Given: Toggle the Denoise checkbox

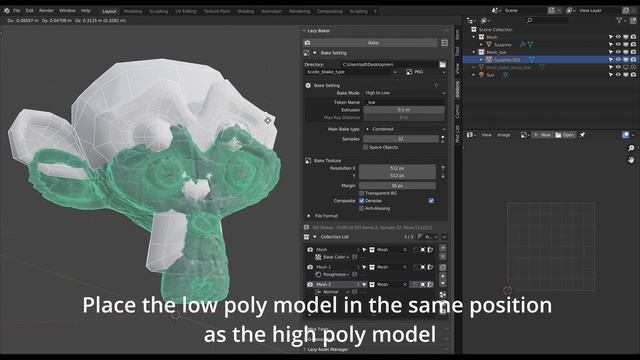Looking at the screenshot, I should pyautogui.click(x=362, y=201).
